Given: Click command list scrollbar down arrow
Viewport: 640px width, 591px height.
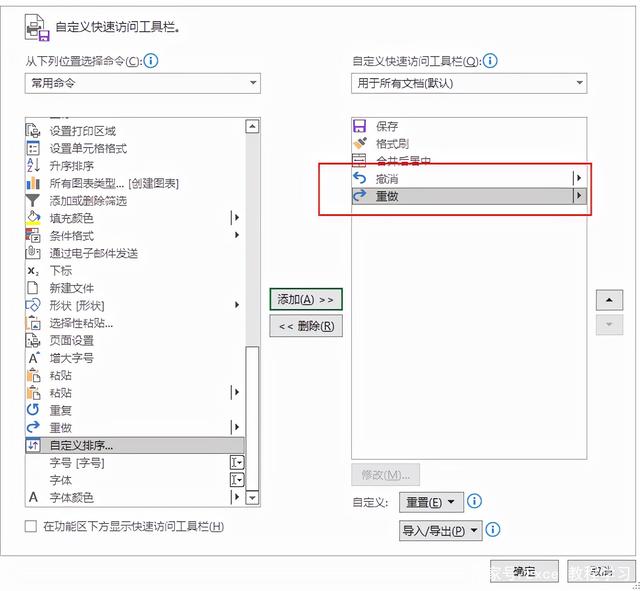Looking at the screenshot, I should click(x=253, y=498).
